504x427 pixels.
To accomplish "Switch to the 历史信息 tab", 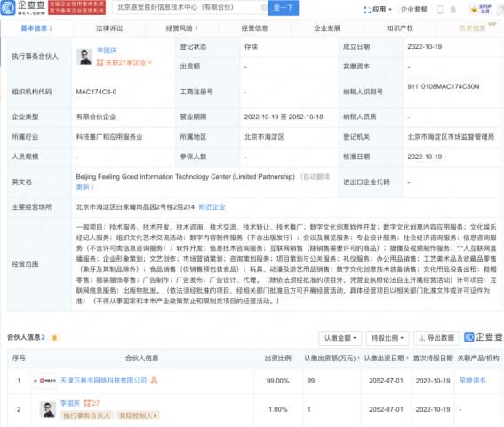I will coord(473,28).
